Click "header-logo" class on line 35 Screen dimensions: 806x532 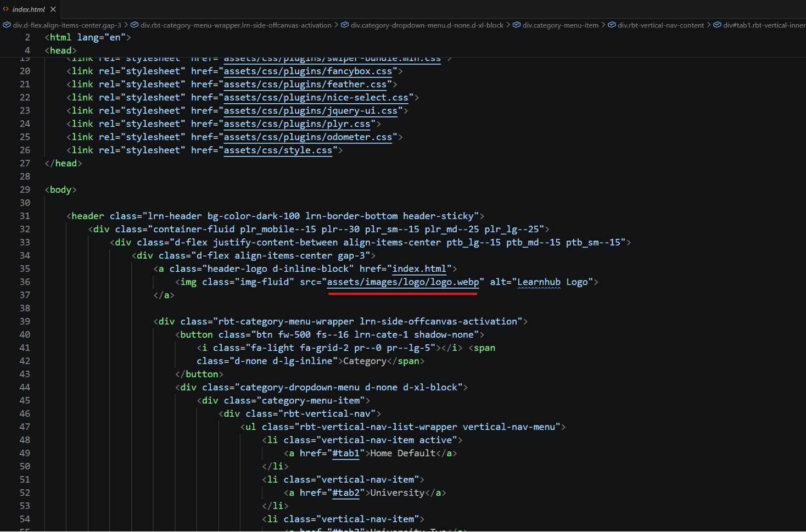click(x=237, y=269)
